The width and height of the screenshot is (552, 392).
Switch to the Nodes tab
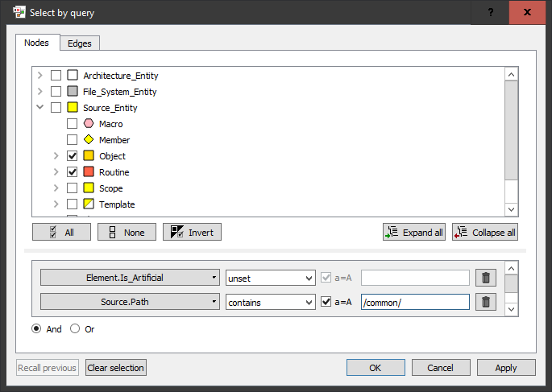coord(36,43)
